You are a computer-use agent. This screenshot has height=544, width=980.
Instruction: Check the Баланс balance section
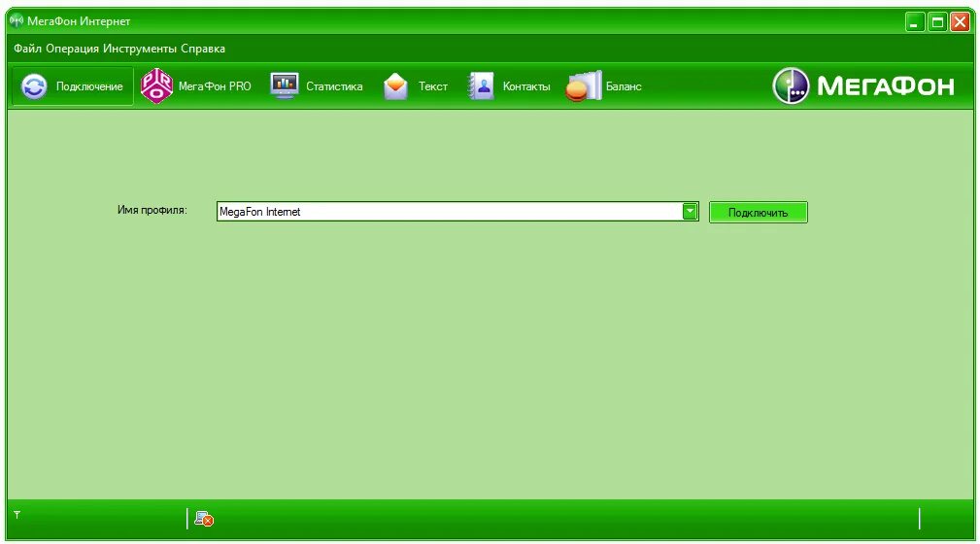coord(604,86)
